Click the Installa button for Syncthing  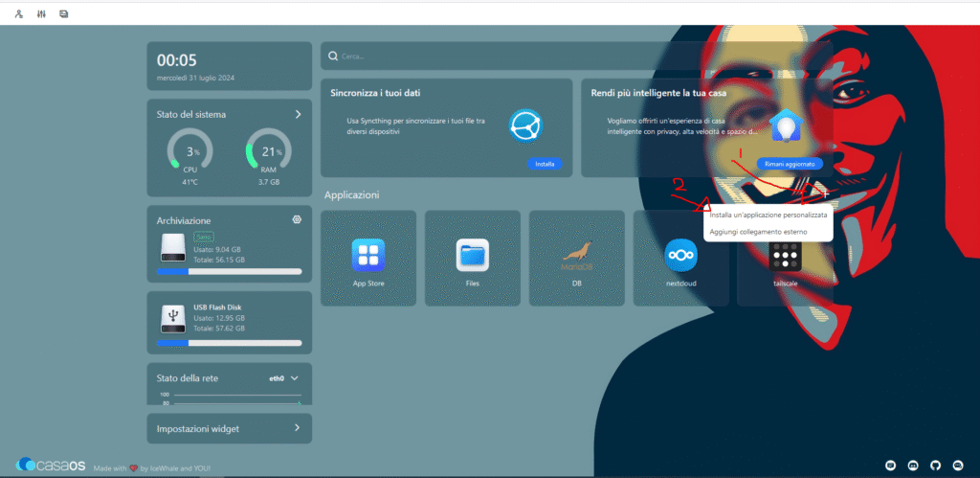point(545,164)
